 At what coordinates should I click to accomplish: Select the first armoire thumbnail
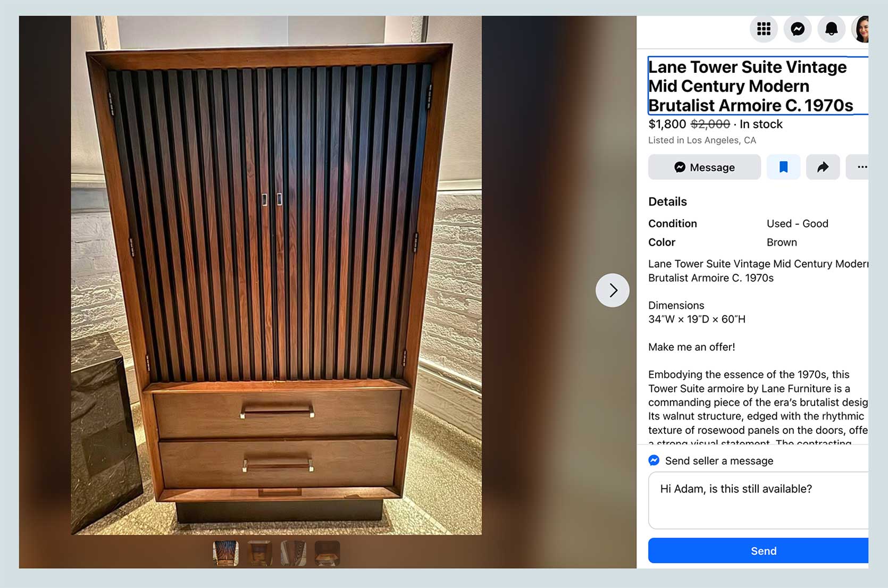click(225, 553)
